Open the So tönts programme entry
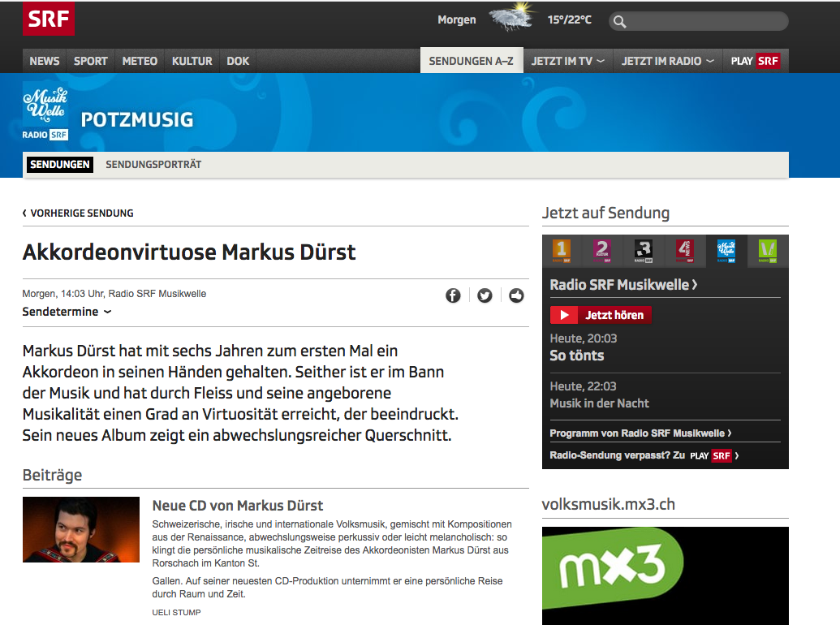Screen dimensions: 840x625 click(577, 356)
